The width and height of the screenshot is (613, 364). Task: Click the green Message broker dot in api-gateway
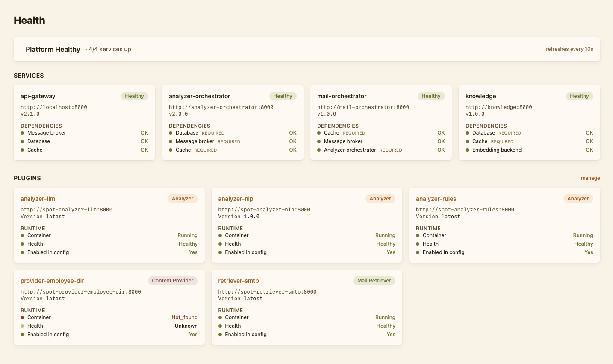[22, 133]
